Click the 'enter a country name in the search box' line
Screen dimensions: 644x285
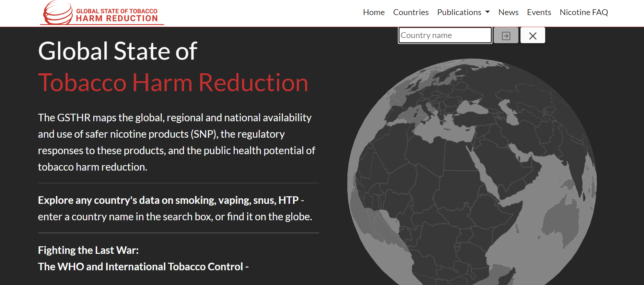[175, 216]
